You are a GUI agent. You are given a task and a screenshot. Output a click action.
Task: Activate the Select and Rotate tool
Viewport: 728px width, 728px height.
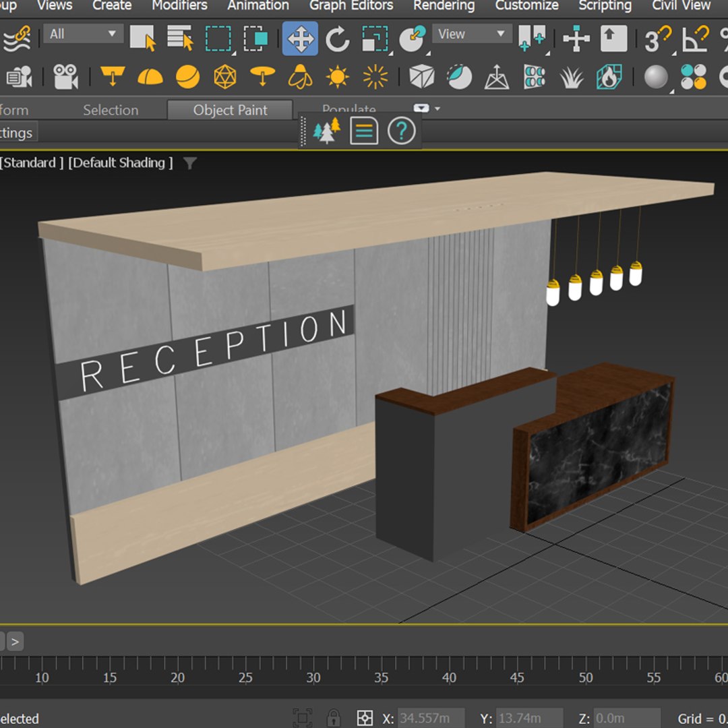(x=338, y=38)
